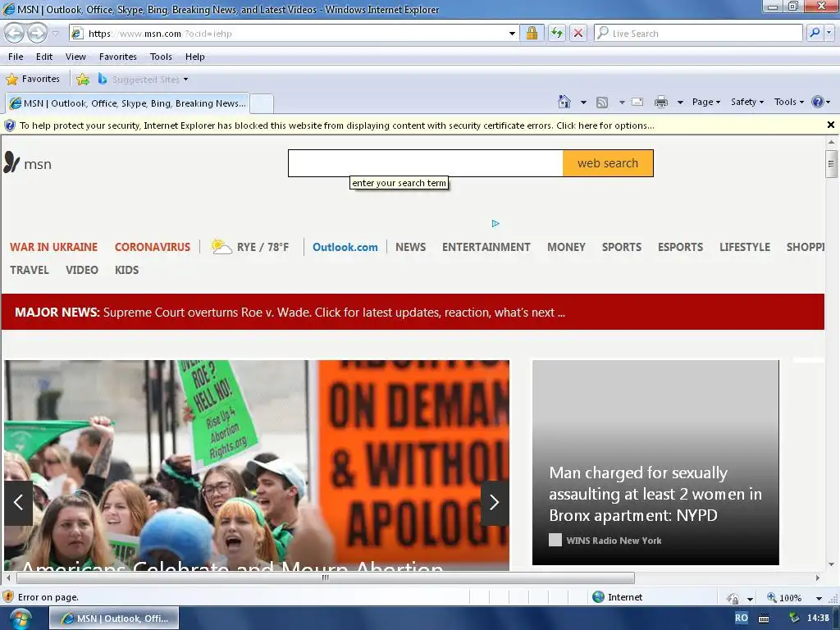Open the recent pages dropdown beside Forward
The image size is (840, 630).
(x=55, y=33)
